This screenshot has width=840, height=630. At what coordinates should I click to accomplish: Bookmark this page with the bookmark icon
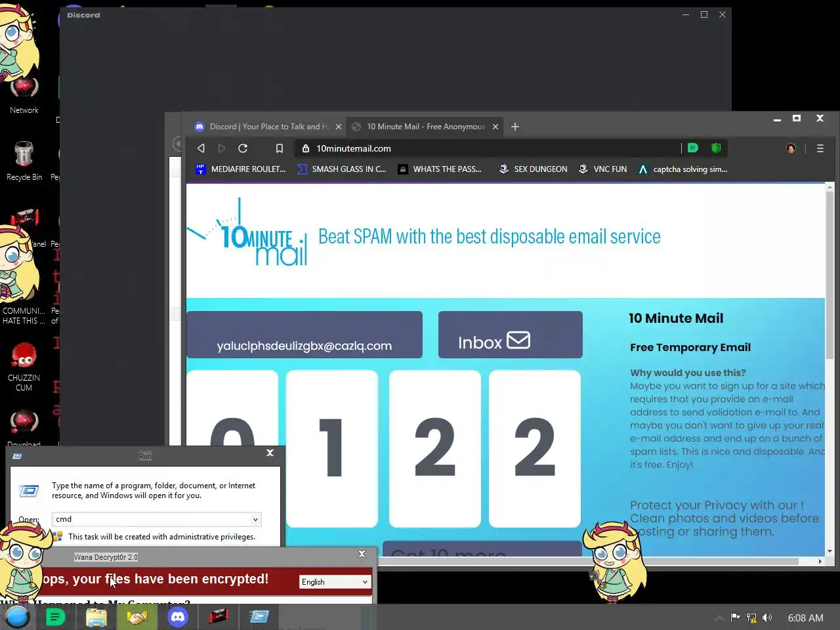[280, 148]
